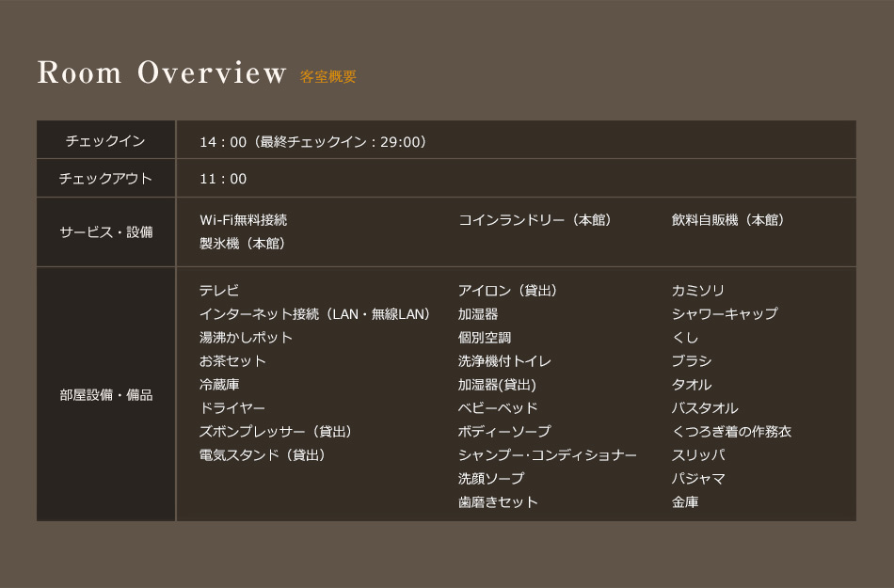The image size is (894, 588).
Task: Click the 11:00 checkout time
Action: coord(223,179)
